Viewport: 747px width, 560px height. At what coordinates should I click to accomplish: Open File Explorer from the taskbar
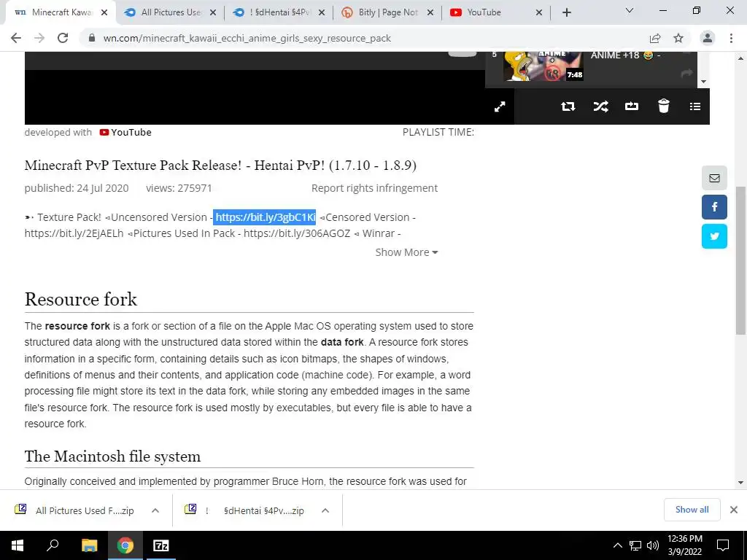(89, 545)
